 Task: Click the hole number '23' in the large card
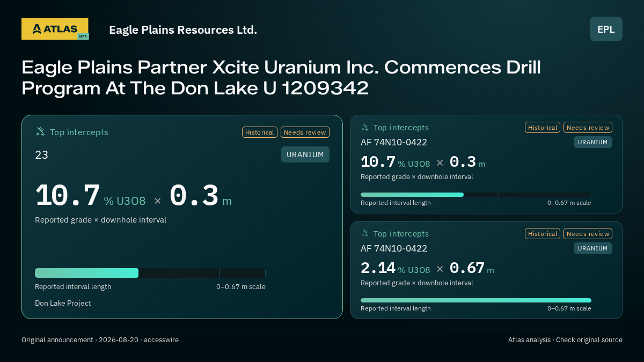click(41, 155)
